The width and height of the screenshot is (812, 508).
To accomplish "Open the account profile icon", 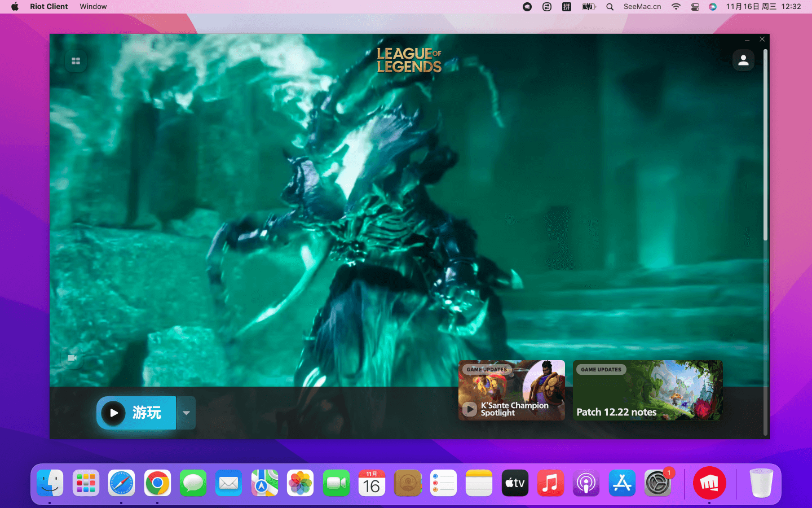I will (743, 60).
